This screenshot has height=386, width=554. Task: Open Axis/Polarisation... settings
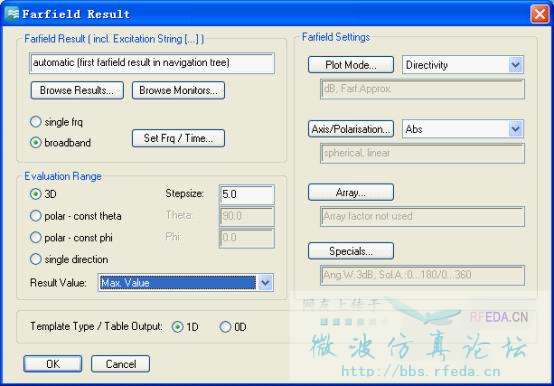[351, 129]
